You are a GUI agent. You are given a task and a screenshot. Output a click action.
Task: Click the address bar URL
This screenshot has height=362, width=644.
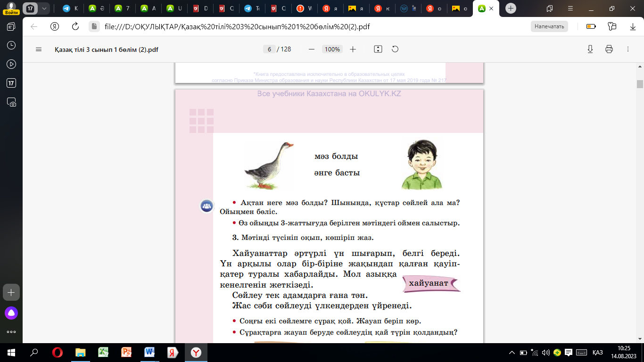point(237,26)
